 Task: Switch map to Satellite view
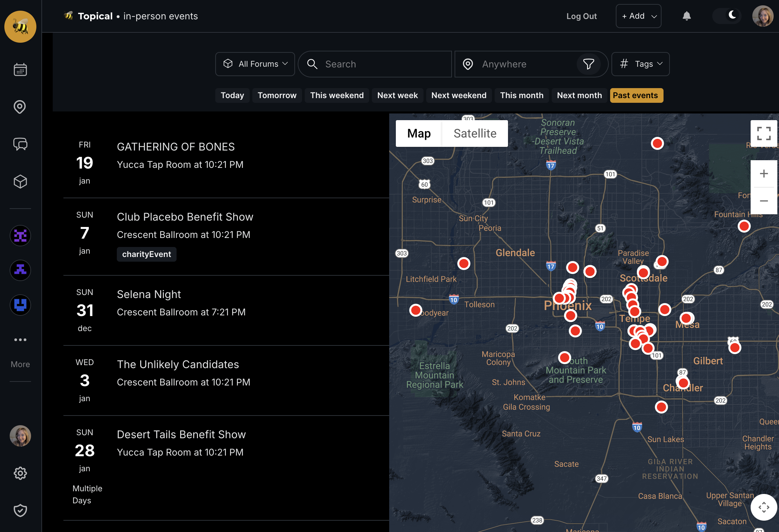pyautogui.click(x=475, y=134)
